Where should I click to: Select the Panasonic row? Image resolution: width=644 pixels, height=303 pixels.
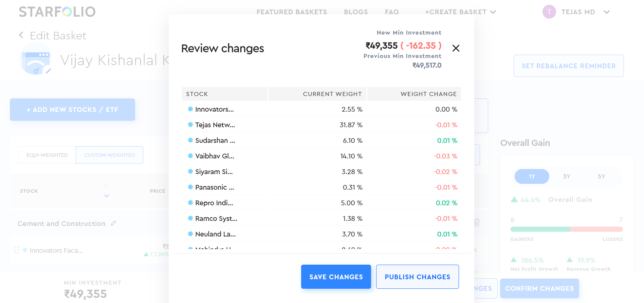[321, 187]
